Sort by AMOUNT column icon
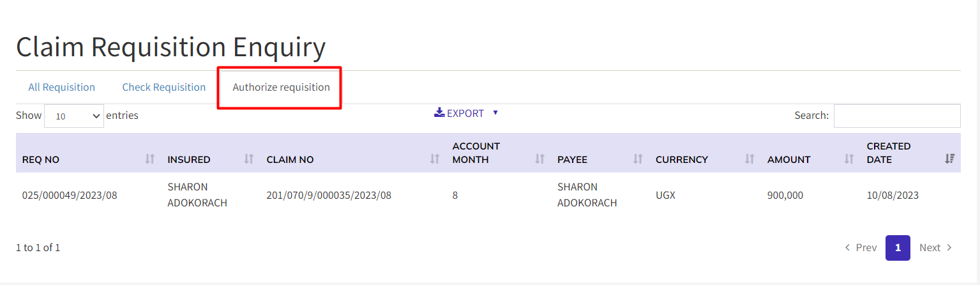Viewport: 980px width, 285px height. point(849,159)
